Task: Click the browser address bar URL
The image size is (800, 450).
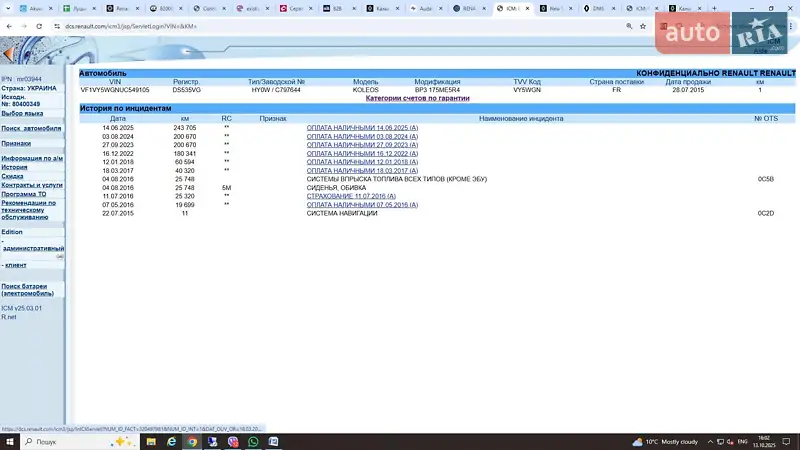Action: point(120,25)
